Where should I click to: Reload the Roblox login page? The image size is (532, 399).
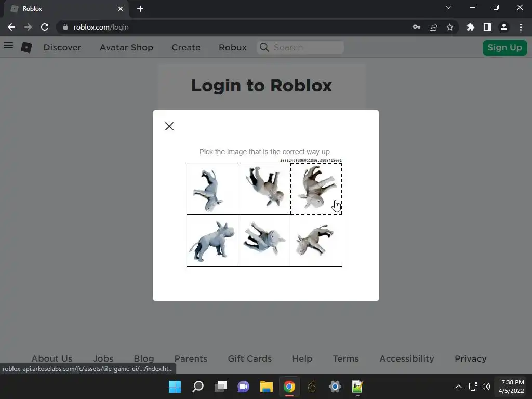[45, 27]
